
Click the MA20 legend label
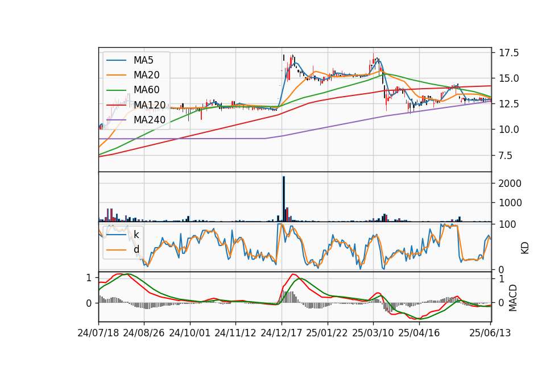146,75
